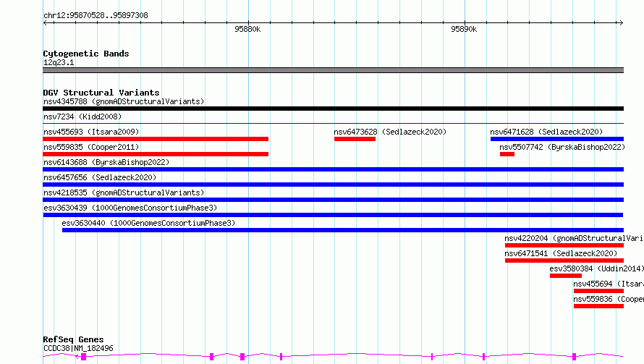This screenshot has height=364, width=644.
Task: Click blue bar under nsv6457656
Action: click(333, 185)
